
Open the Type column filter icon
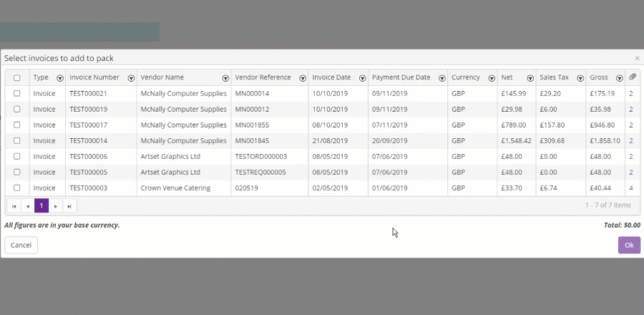(x=60, y=78)
